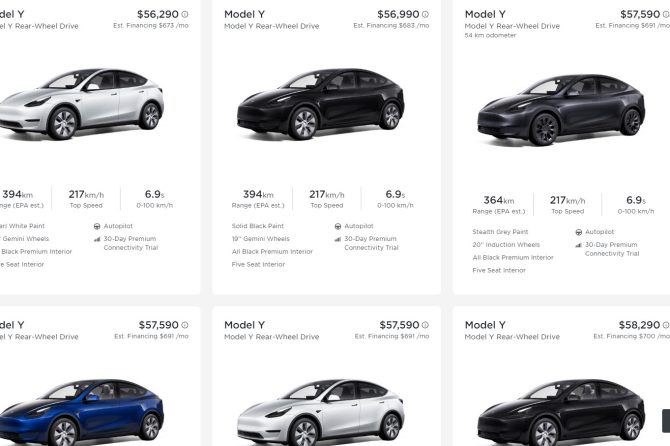Image resolution: width=670 pixels, height=446 pixels.
Task: Click Model Y title on 54 km odometer listing
Action: coord(485,14)
